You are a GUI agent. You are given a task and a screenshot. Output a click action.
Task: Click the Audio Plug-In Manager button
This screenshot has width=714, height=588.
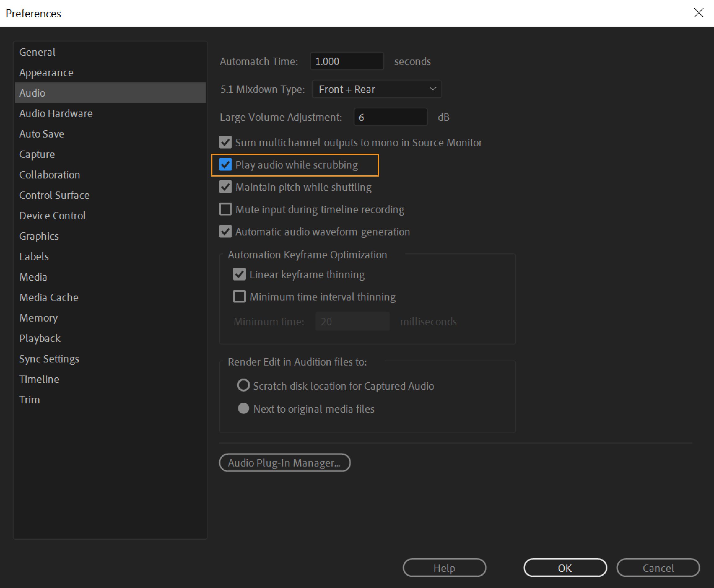coord(284,463)
